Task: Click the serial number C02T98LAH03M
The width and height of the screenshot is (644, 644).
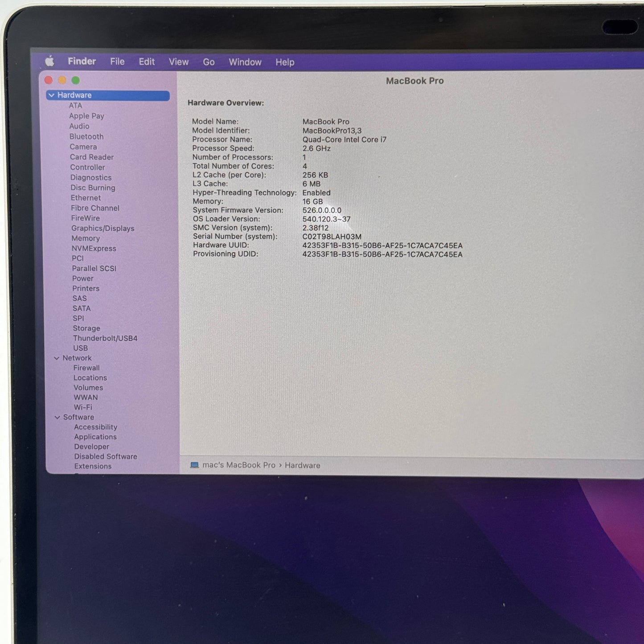Action: (332, 237)
